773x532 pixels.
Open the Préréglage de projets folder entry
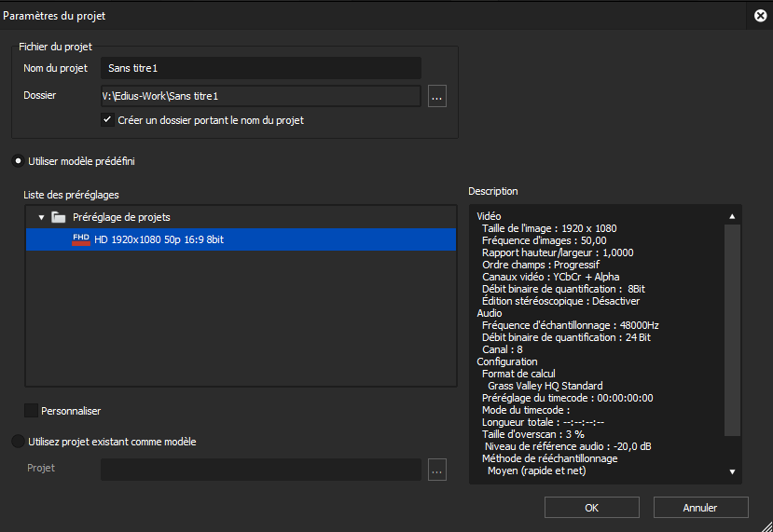(121, 217)
